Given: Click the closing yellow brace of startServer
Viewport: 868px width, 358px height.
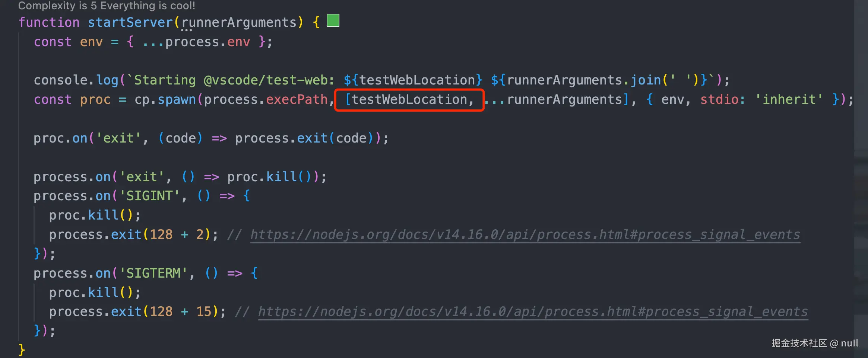Looking at the screenshot, I should [22, 349].
